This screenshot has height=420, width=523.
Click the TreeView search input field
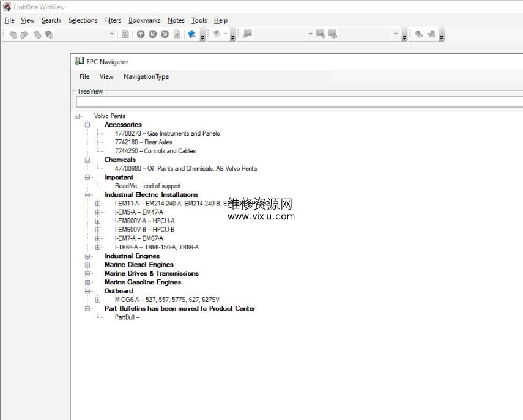click(x=299, y=102)
